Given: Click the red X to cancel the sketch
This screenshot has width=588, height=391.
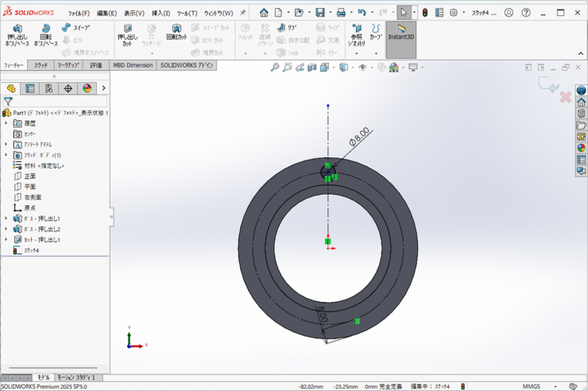Looking at the screenshot, I should coord(566,97).
